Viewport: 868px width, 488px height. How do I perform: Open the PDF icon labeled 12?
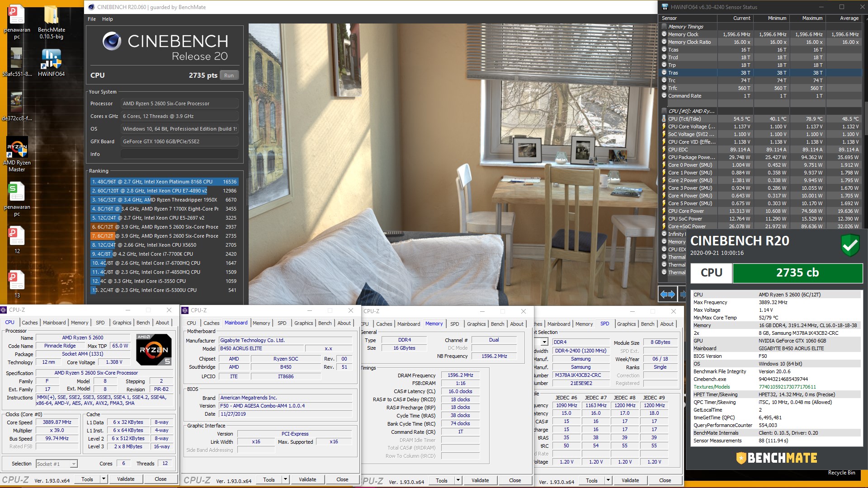tap(17, 236)
